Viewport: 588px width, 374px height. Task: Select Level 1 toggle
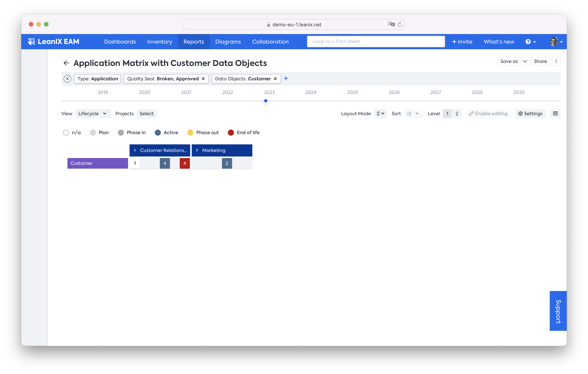[447, 114]
